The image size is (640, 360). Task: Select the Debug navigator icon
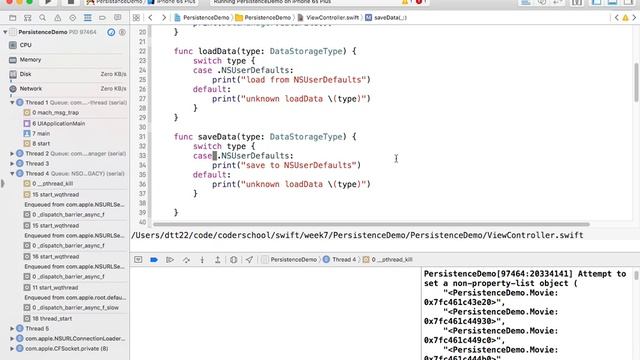tap(87, 18)
